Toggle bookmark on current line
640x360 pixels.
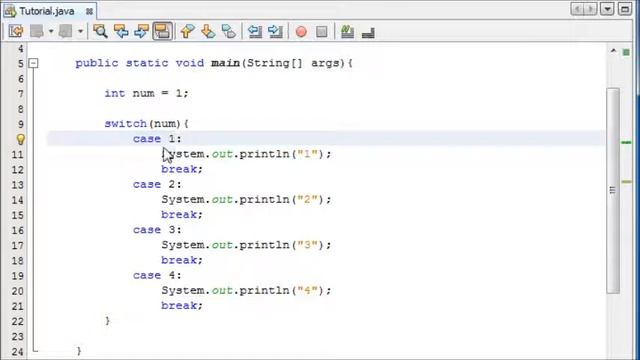(229, 31)
